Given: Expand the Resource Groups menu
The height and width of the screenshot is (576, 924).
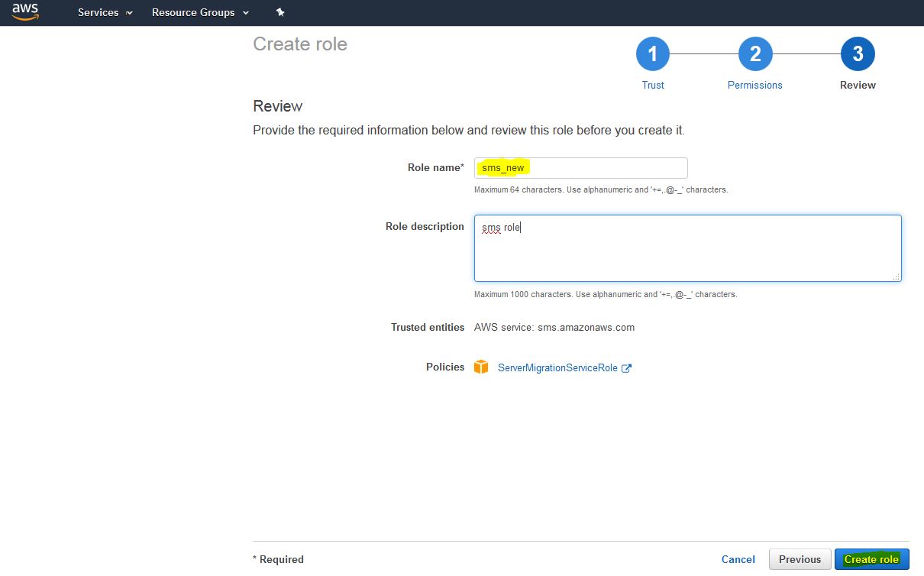Looking at the screenshot, I should coord(200,12).
